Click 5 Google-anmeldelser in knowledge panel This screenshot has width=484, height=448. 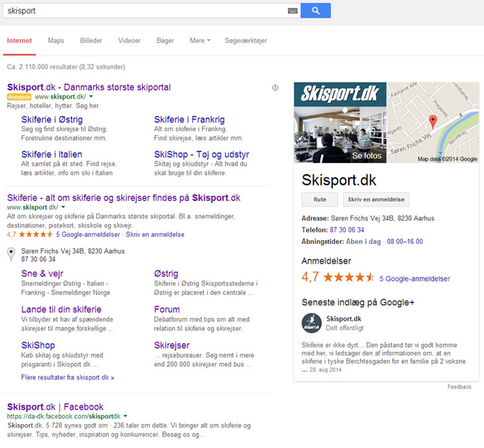point(414,278)
